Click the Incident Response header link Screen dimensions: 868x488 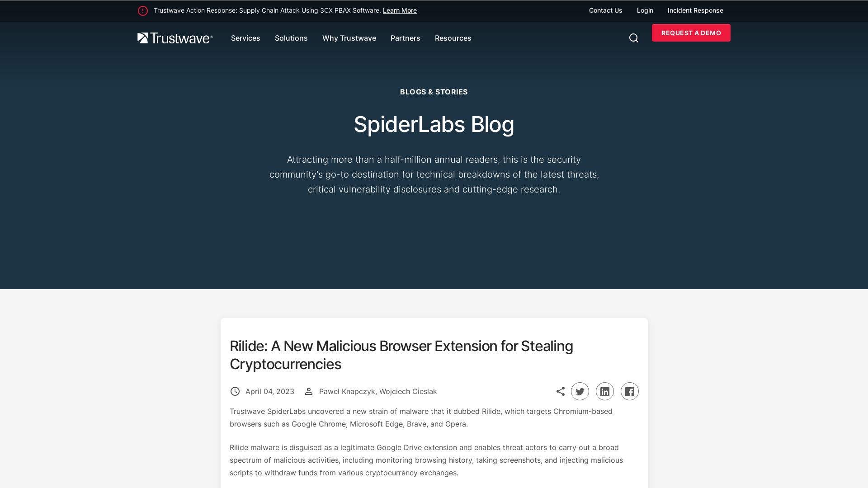pyautogui.click(x=695, y=10)
